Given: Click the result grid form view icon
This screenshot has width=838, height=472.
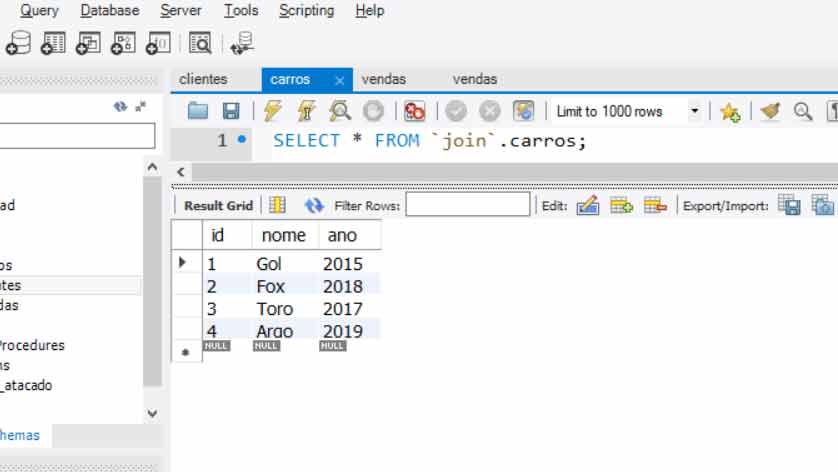Looking at the screenshot, I should coord(277,205).
